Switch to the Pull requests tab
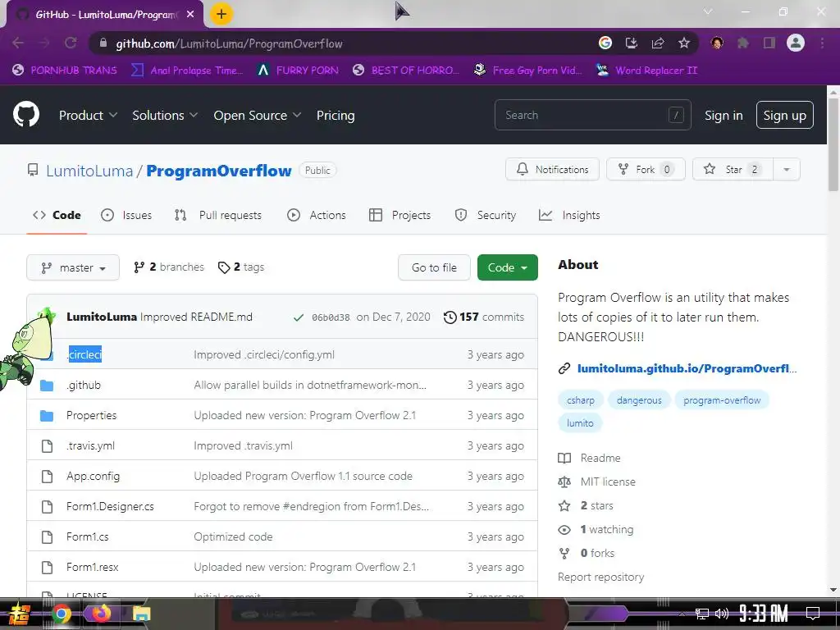The image size is (840, 630). [218, 216]
